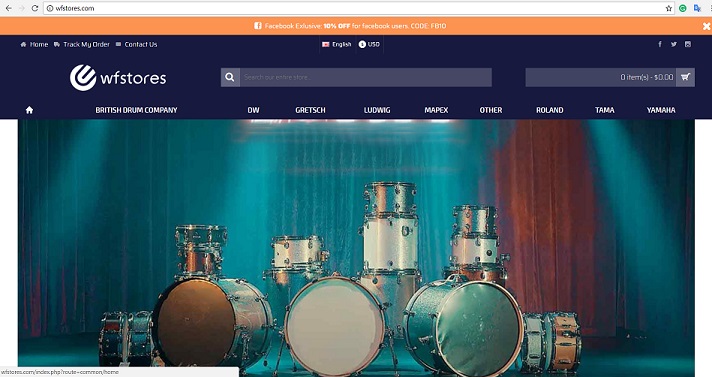Bookmark this page with the star icon
The image size is (712, 377).
click(x=668, y=8)
